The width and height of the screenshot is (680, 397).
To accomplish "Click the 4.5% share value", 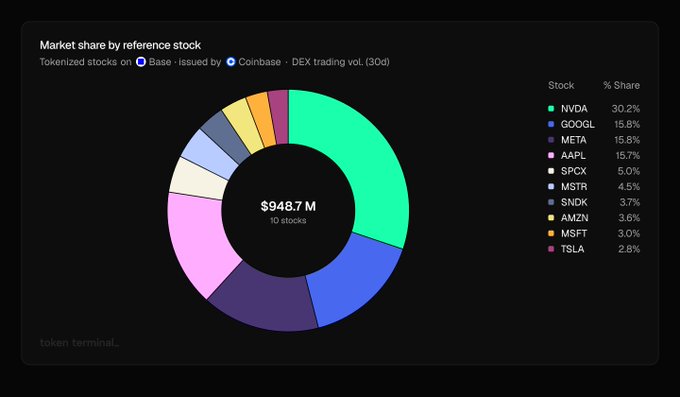I will click(x=629, y=187).
